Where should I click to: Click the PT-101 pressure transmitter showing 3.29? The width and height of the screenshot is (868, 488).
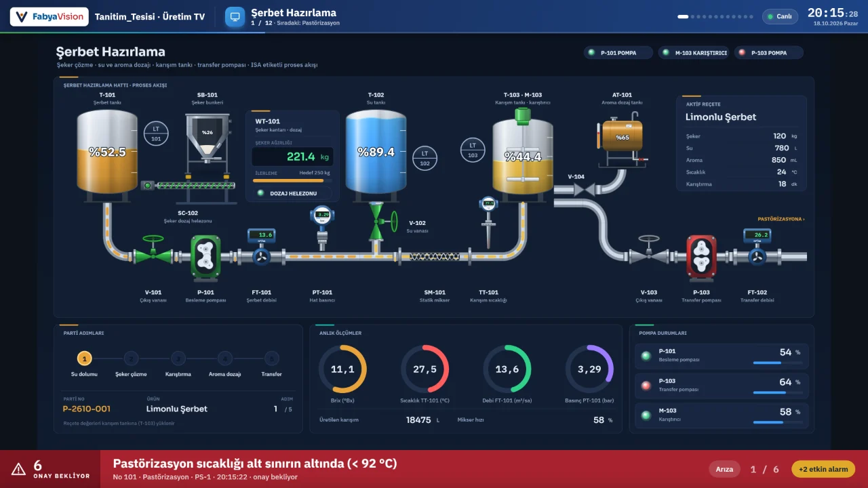tap(322, 227)
